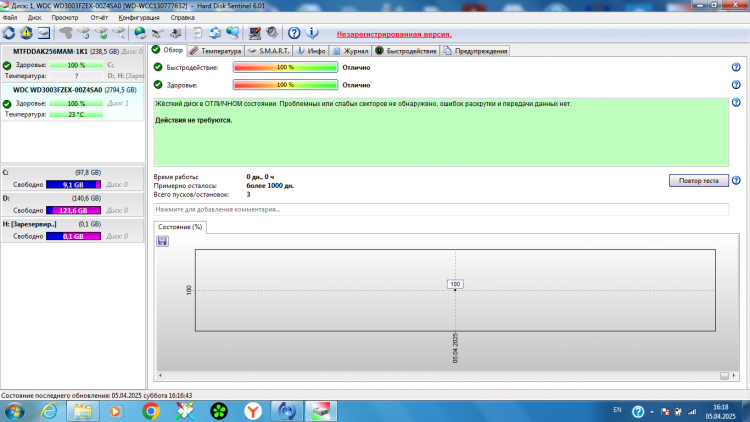The height and width of the screenshot is (422, 750).
Task: Click the report document toolbar icon
Action: point(197,33)
